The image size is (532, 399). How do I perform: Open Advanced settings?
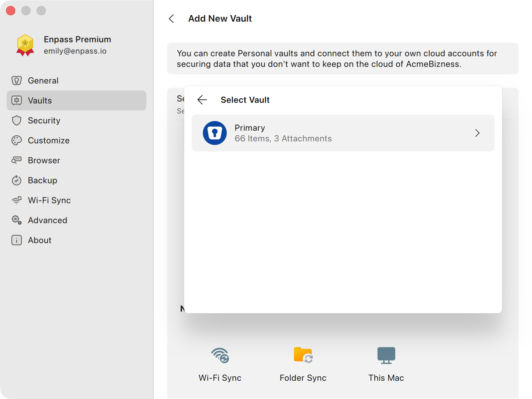(x=76, y=220)
